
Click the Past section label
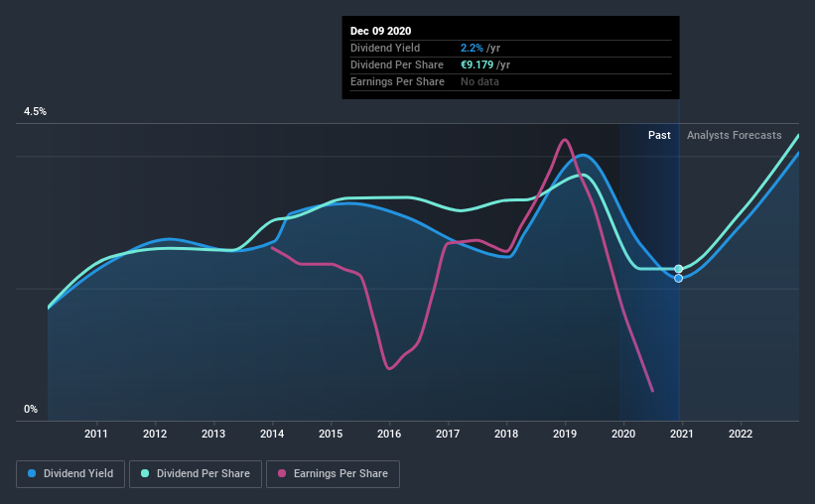point(659,135)
